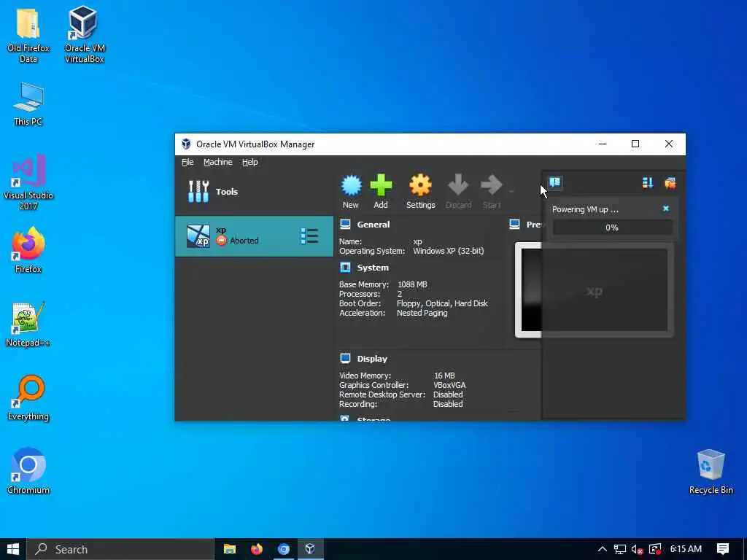Select Chromium desktop shortcut
Image resolution: width=747 pixels, height=560 pixels.
28,472
